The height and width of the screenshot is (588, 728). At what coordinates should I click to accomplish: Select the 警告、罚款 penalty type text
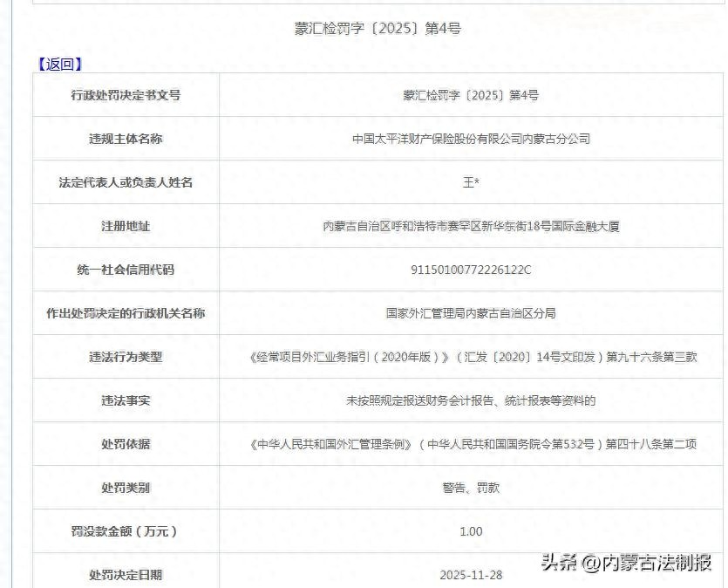pos(471,488)
